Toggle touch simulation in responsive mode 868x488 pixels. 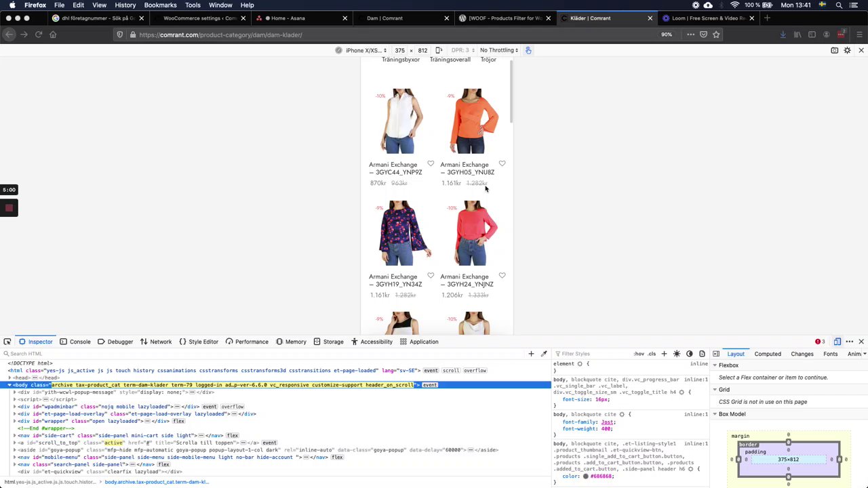528,50
